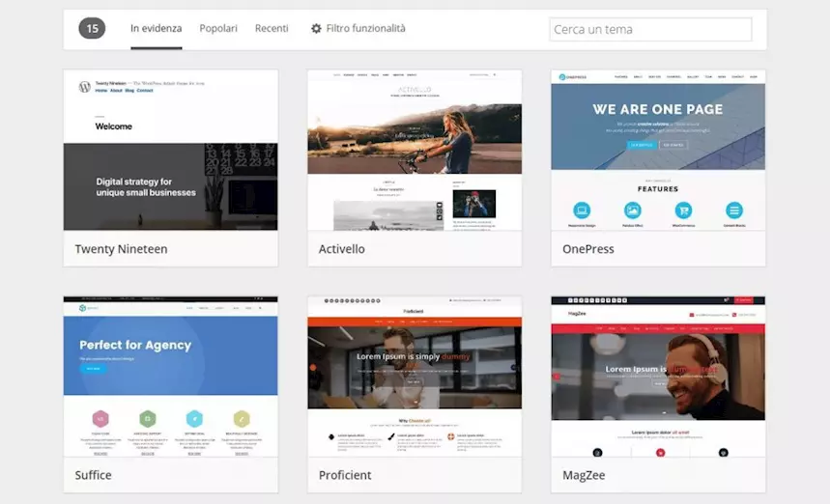The image size is (831, 504).
Task: Click the theme count badge showing 15
Action: tap(92, 29)
